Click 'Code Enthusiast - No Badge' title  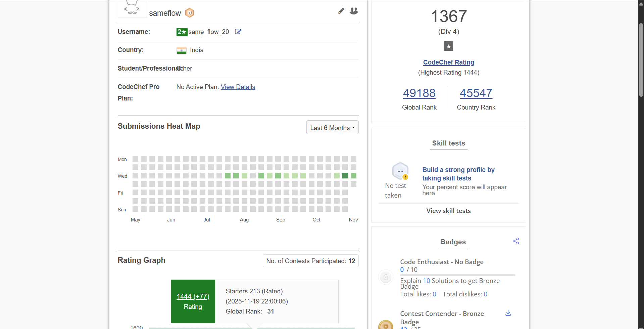442,262
